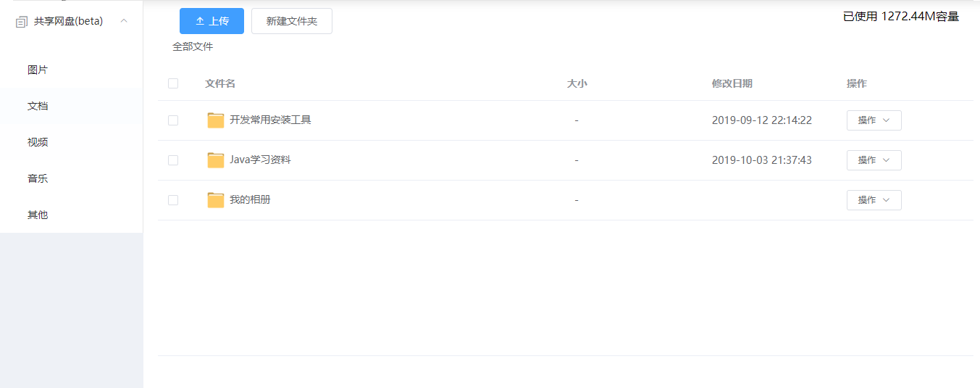Click date 2019-09-12 22:14:22

pyautogui.click(x=762, y=120)
